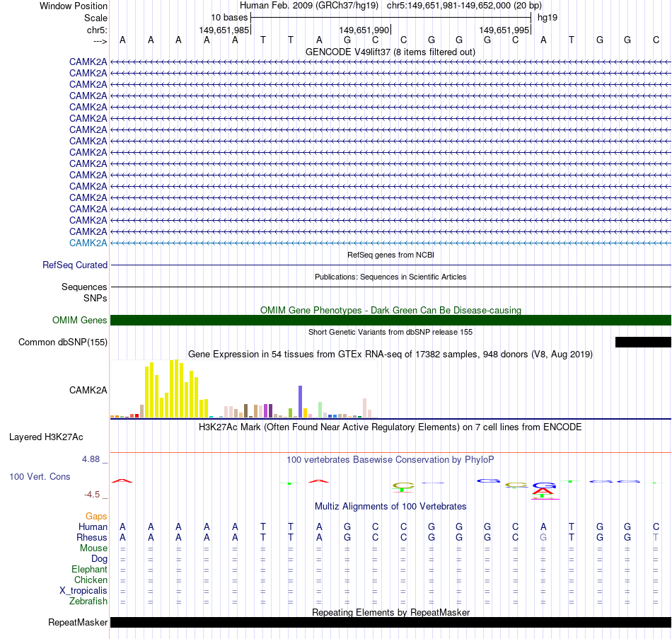
Task: Select the X_tropicalis alignment row label
Action: [x=83, y=591]
